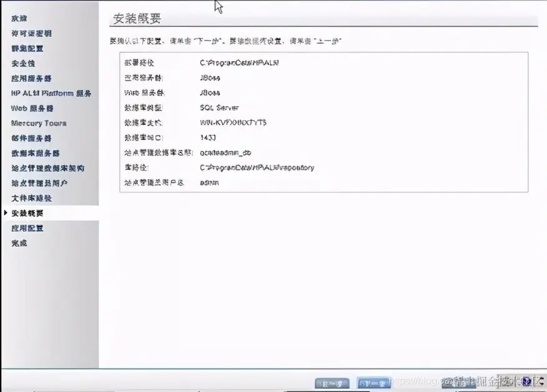Select the 完成 (Finish) sidebar entry
This screenshot has height=392, width=547.
19,243
